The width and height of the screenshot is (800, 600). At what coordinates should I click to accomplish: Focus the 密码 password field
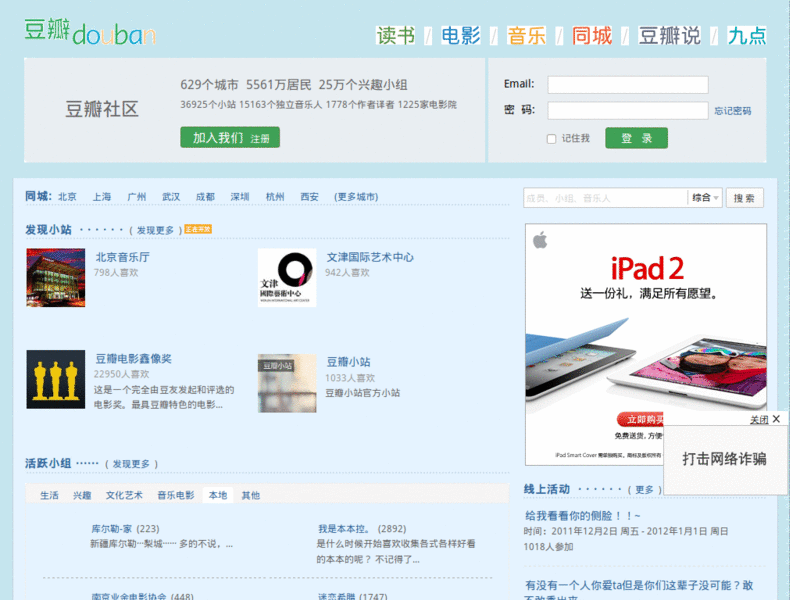[628, 110]
